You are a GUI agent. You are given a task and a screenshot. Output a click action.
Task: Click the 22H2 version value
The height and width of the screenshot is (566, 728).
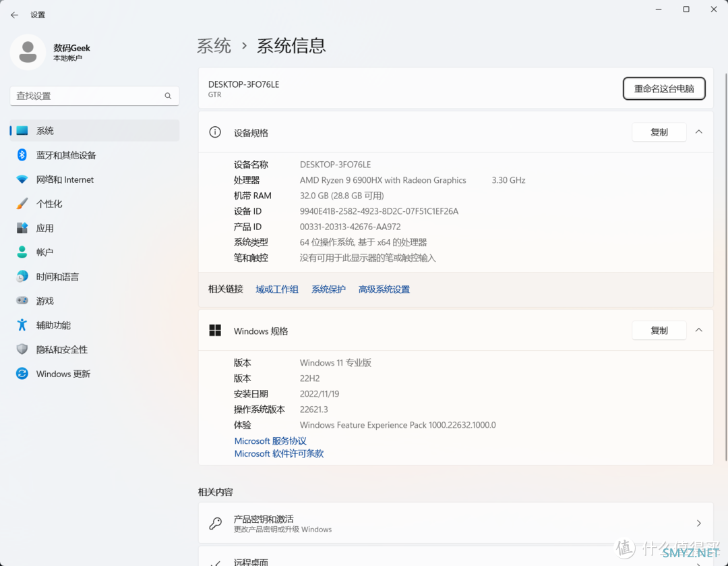(309, 378)
